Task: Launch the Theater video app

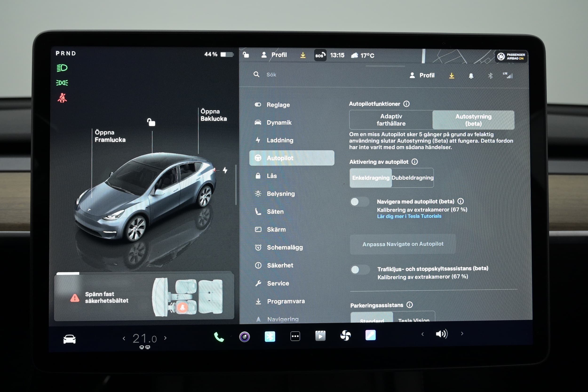Action: click(320, 336)
